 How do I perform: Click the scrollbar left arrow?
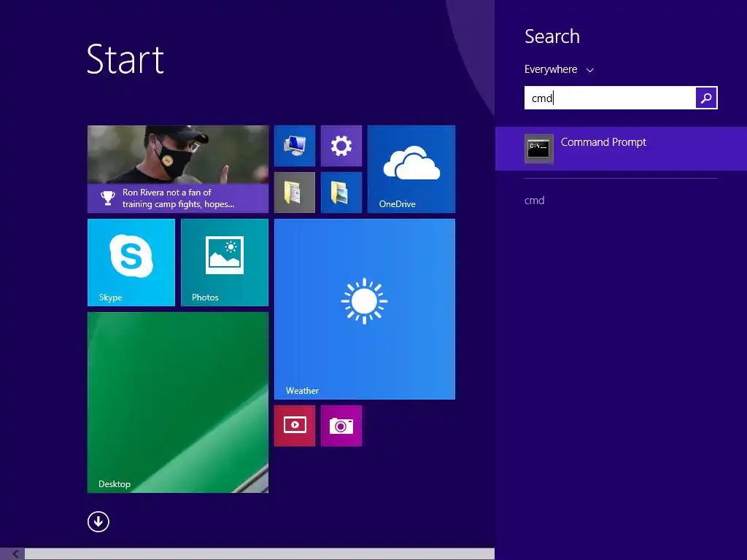coord(15,554)
